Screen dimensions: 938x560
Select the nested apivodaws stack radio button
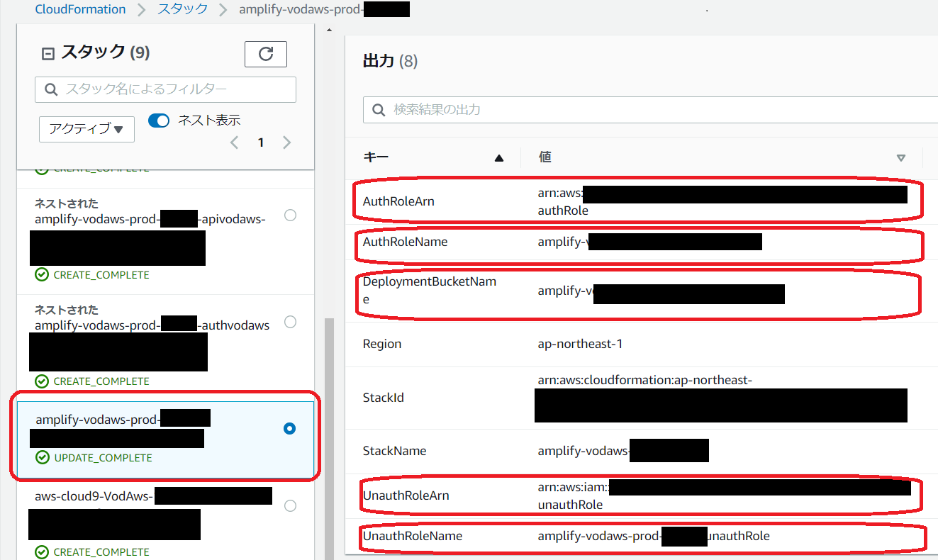(290, 215)
